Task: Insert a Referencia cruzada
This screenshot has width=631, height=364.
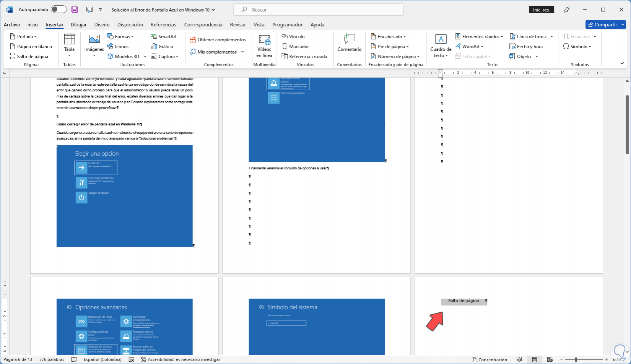Action: coord(304,57)
